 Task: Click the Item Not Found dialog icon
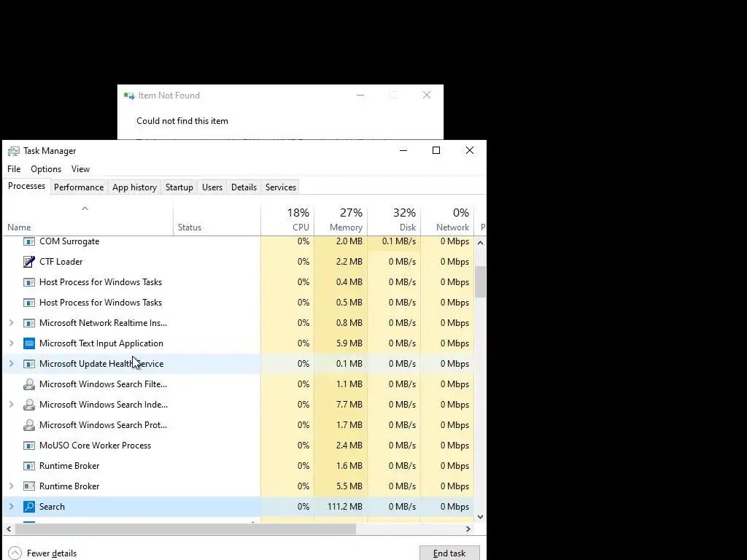coord(129,96)
